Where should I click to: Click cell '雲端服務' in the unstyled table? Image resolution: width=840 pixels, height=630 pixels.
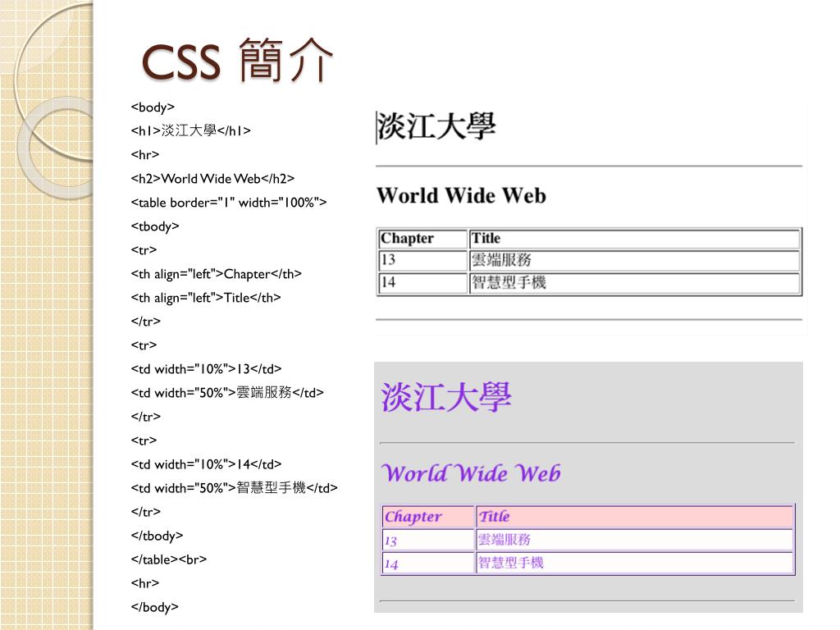tap(635, 260)
